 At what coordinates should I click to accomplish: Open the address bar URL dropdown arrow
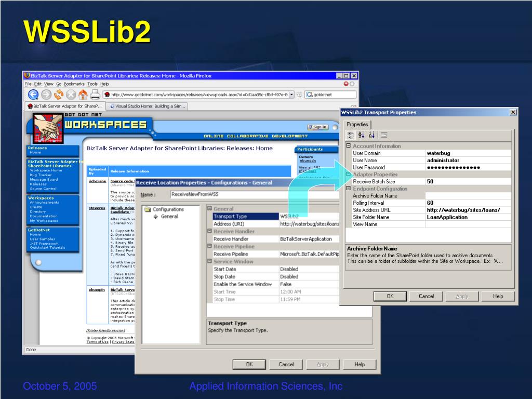tap(291, 95)
